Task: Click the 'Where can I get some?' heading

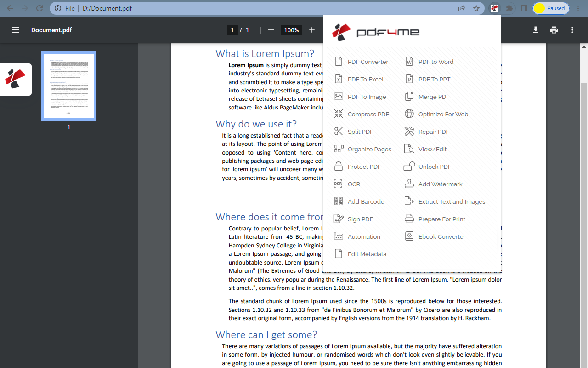Action: point(266,334)
